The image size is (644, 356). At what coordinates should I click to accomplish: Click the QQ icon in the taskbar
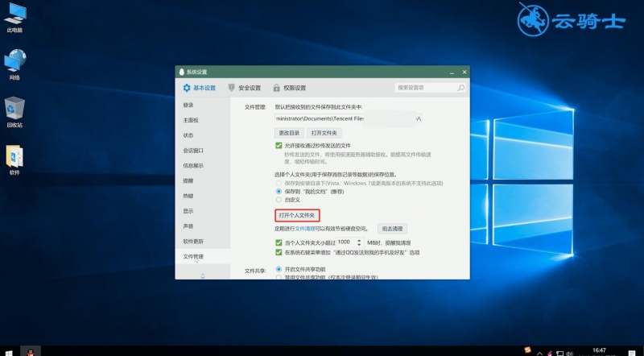coord(31,352)
